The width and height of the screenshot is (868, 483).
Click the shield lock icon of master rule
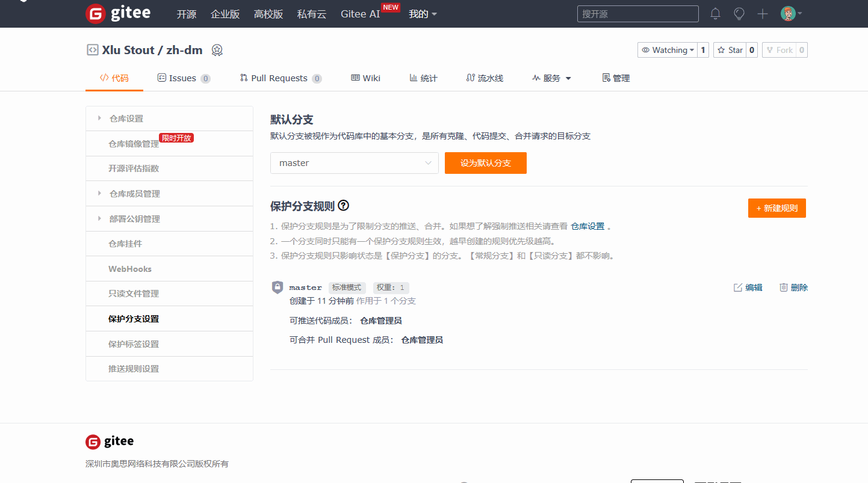(277, 288)
